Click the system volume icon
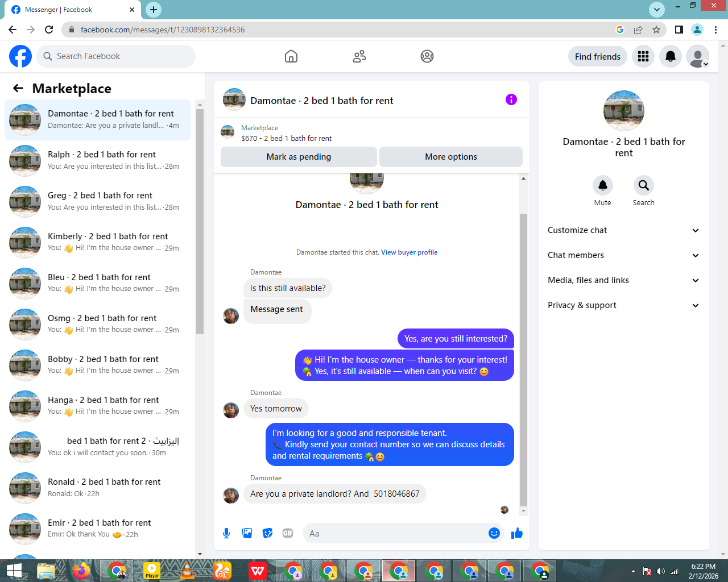The image size is (728, 582). tap(660, 571)
